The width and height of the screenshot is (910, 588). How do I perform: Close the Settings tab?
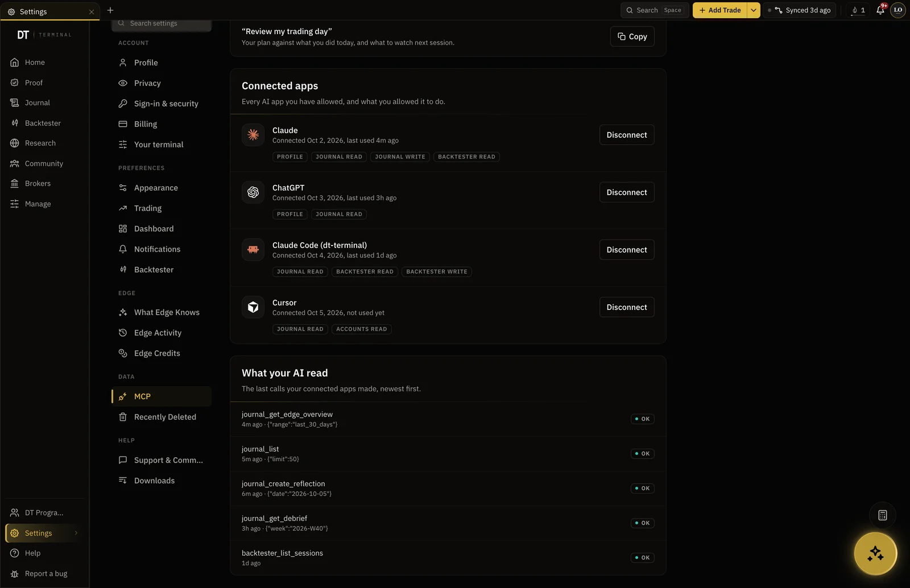(92, 12)
